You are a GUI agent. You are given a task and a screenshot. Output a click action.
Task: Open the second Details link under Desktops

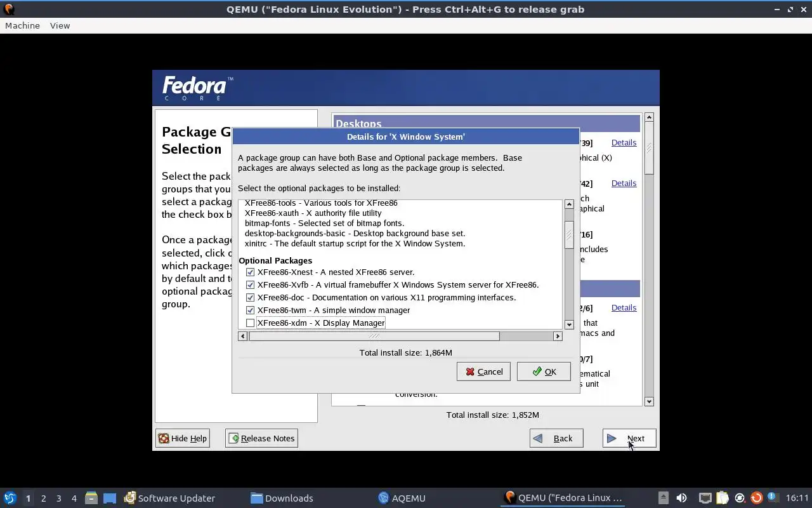pos(624,183)
